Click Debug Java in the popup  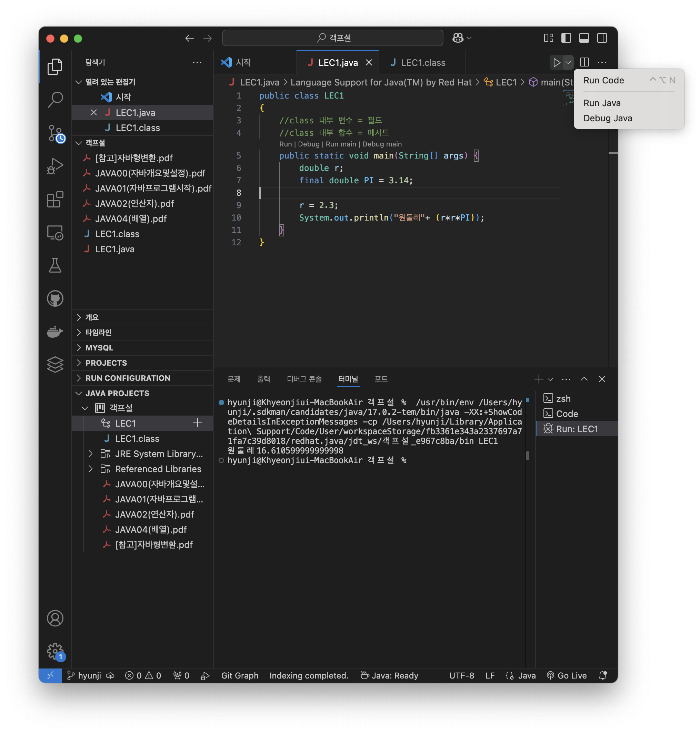[x=608, y=118]
